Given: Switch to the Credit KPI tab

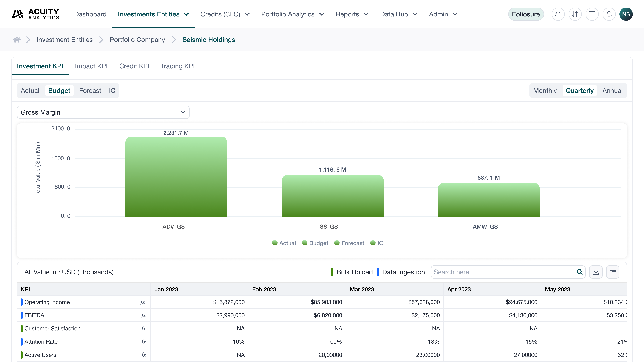Looking at the screenshot, I should point(134,66).
